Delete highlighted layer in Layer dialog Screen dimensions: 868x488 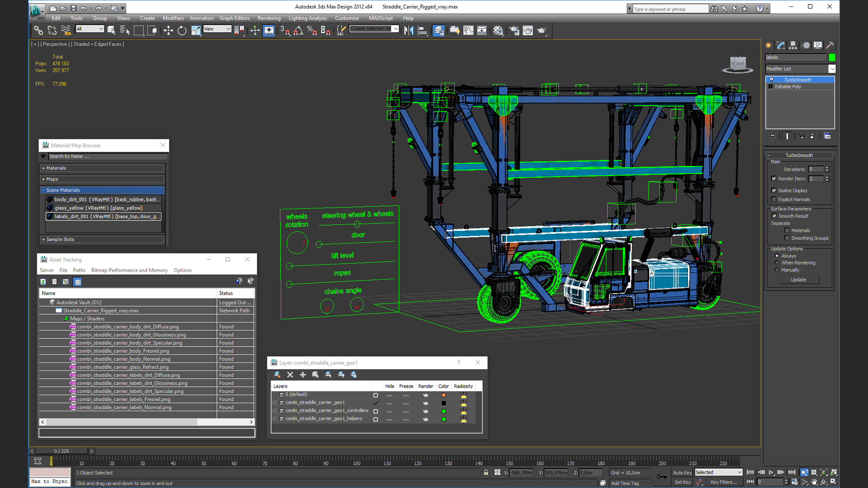[x=290, y=375]
